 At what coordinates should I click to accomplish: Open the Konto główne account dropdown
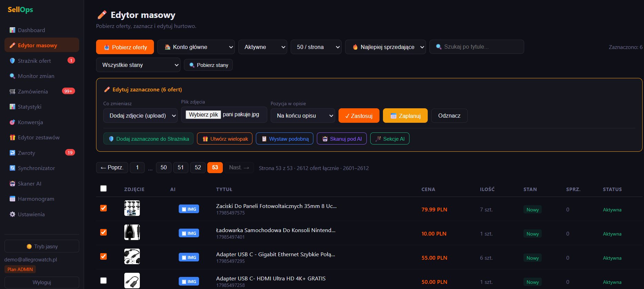point(196,47)
